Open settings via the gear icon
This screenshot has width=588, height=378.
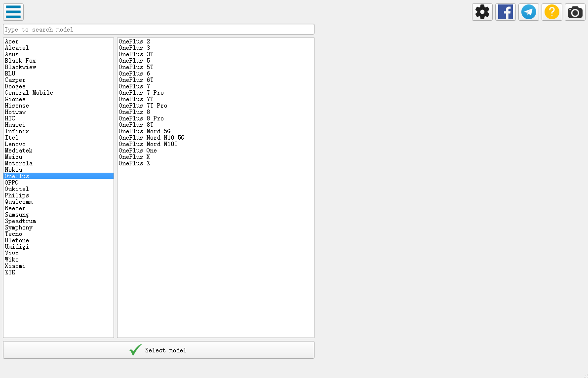(482, 12)
